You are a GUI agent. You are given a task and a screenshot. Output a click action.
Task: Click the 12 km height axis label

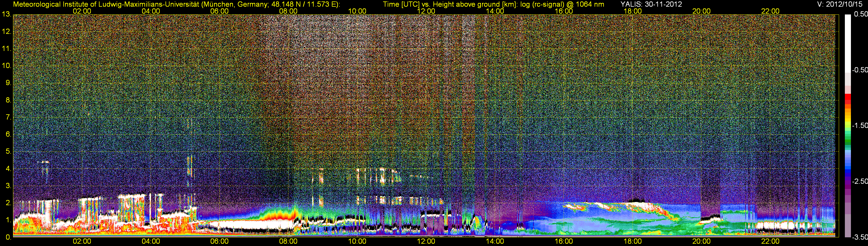[6, 32]
